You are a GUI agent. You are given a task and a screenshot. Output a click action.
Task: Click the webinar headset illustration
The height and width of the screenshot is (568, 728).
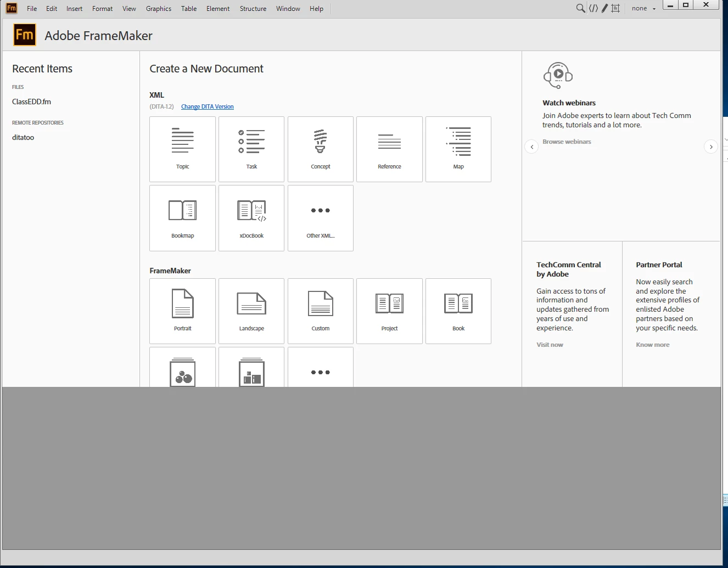coord(558,75)
